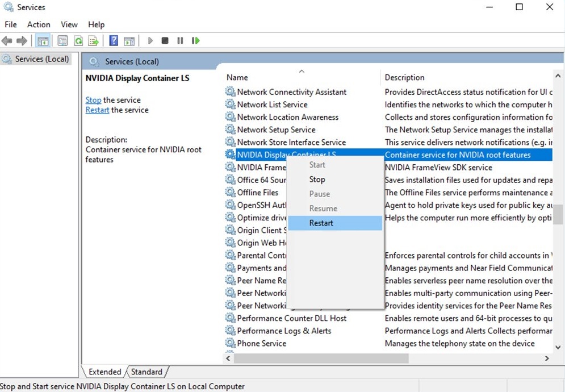Choose Restart in the context menu
Screen dimensions: 565x392
click(x=335, y=223)
